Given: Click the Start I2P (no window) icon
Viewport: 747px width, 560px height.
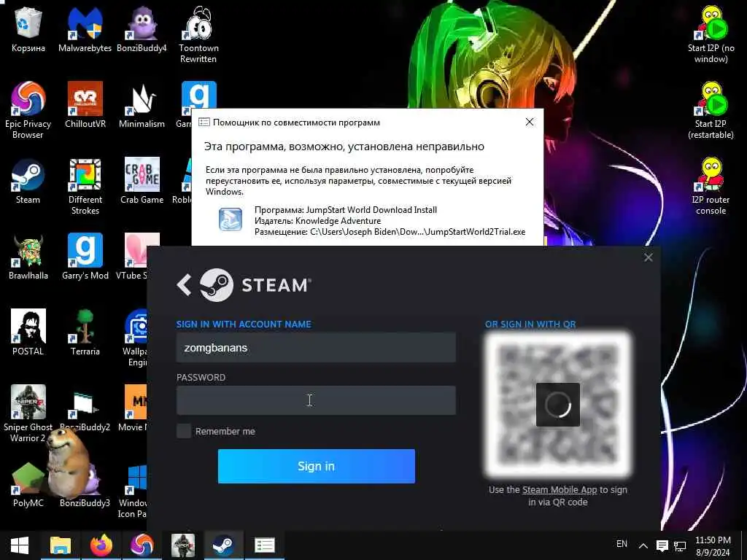Looking at the screenshot, I should [x=711, y=35].
